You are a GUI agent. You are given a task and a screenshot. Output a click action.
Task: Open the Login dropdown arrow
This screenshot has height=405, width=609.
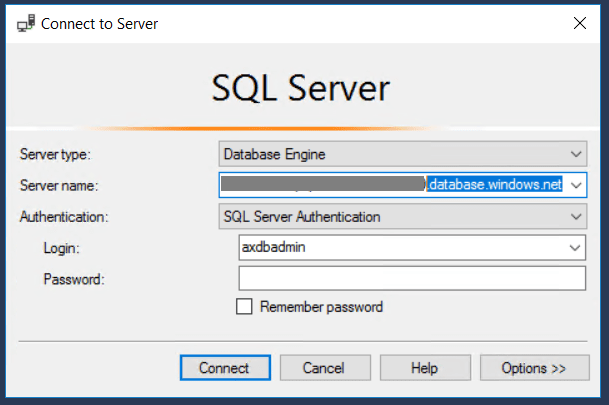click(x=576, y=247)
